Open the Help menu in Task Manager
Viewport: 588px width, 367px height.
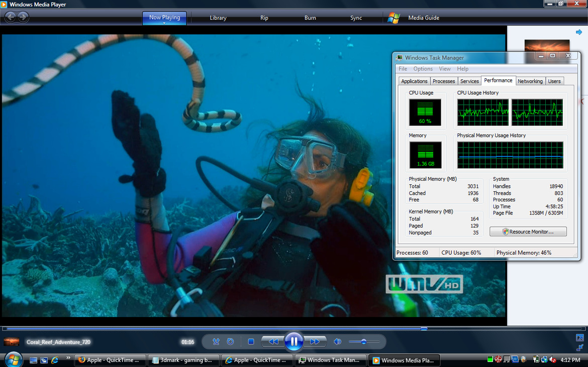[x=462, y=69]
